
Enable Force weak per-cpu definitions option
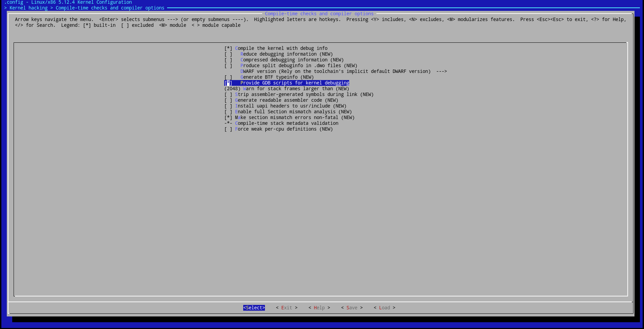coord(228,129)
